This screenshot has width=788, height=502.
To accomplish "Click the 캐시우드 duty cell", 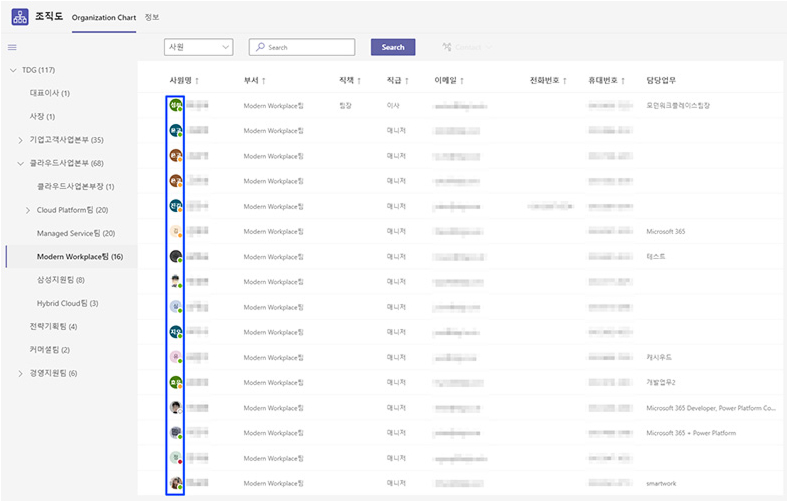I will 659,357.
